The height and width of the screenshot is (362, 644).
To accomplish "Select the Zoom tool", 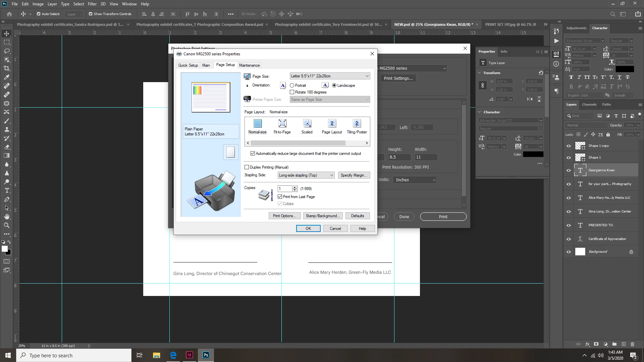I will pos(6,225).
